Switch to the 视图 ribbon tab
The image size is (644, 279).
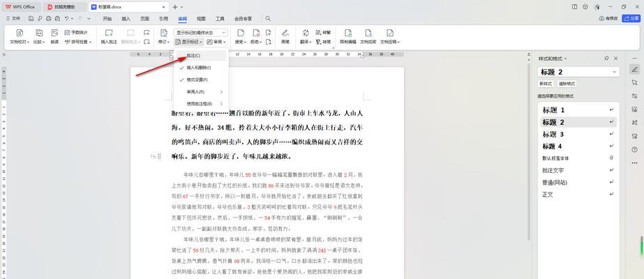click(201, 18)
